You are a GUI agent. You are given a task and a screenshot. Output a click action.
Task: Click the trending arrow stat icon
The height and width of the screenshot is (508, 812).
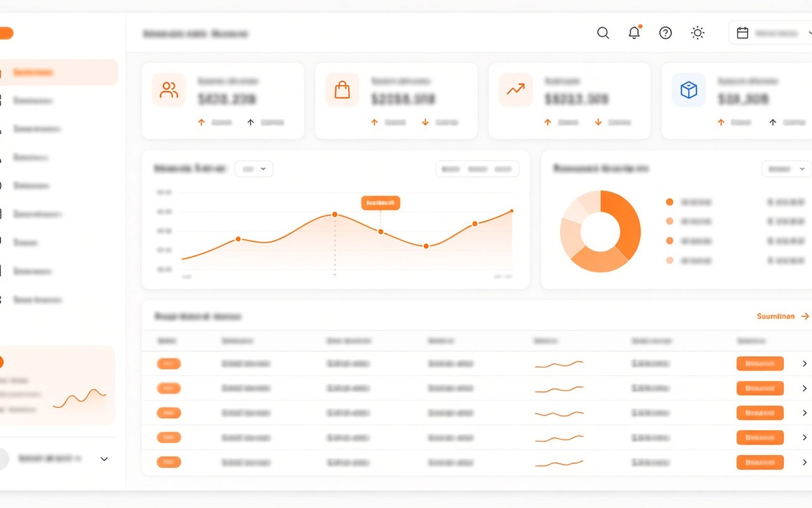516,90
